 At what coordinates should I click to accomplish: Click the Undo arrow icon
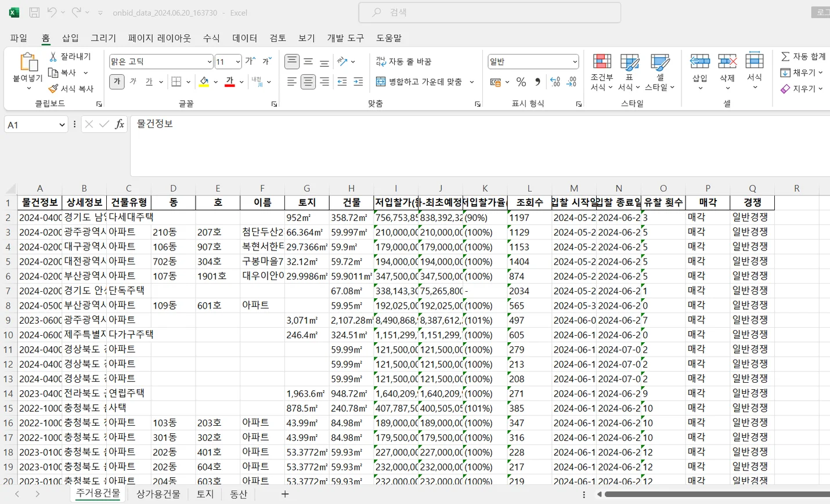point(52,12)
